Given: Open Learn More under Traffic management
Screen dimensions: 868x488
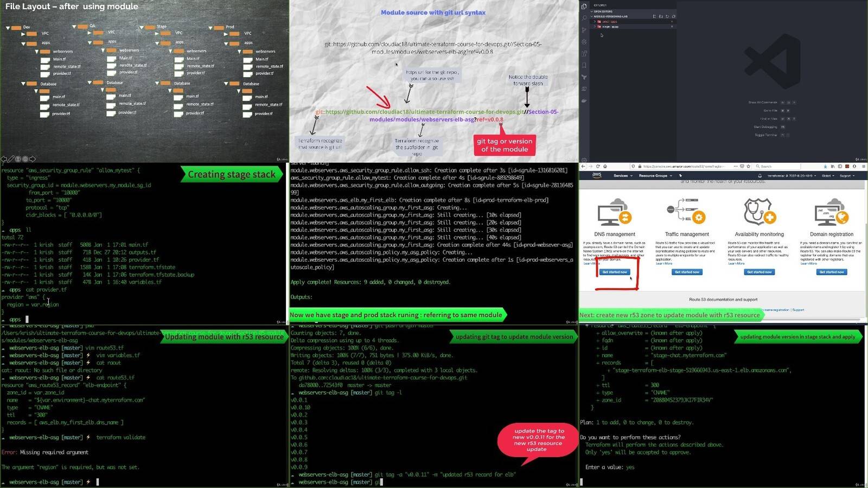Looking at the screenshot, I should coord(664,263).
